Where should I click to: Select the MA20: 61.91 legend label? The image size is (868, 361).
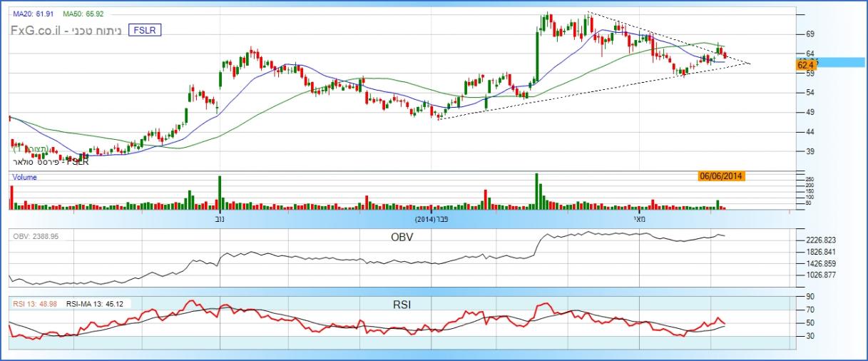pyautogui.click(x=33, y=14)
